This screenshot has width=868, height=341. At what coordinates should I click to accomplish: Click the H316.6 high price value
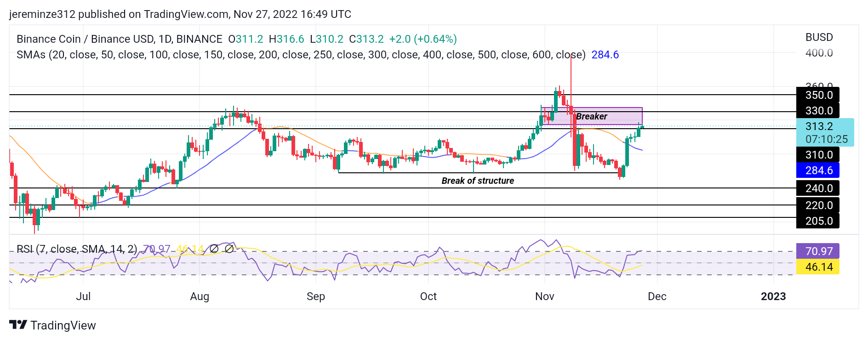286,39
